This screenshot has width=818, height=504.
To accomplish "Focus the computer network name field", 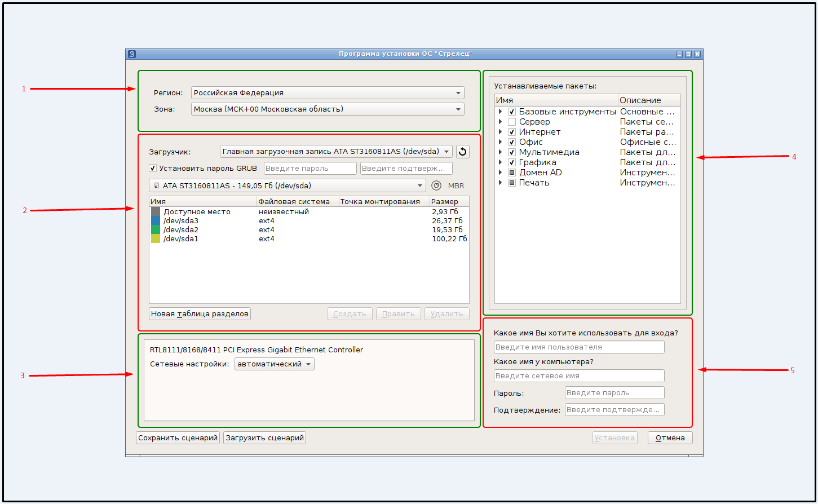I will click(x=579, y=375).
